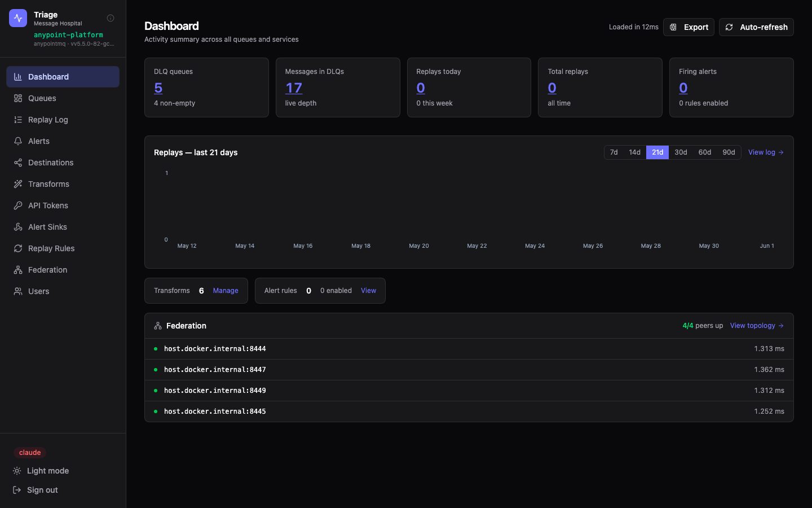812x508 pixels.
Task: Click the Transforms wand icon
Action: pos(18,184)
